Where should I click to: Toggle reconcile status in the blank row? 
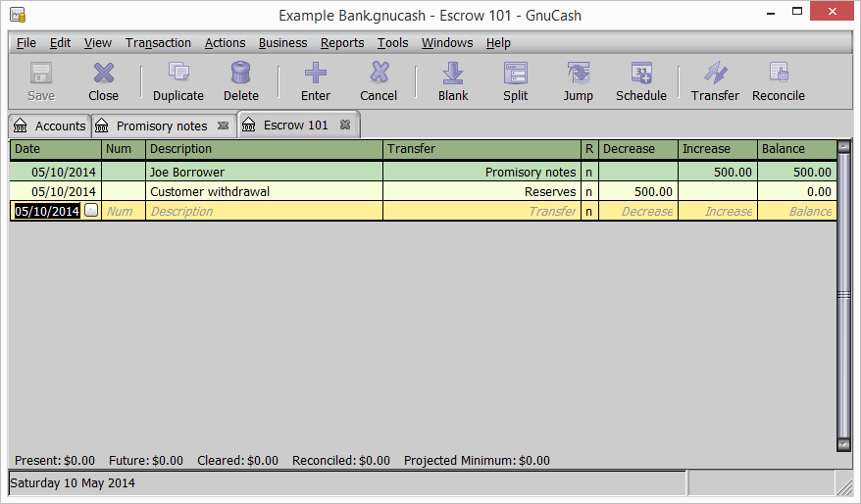(x=589, y=211)
